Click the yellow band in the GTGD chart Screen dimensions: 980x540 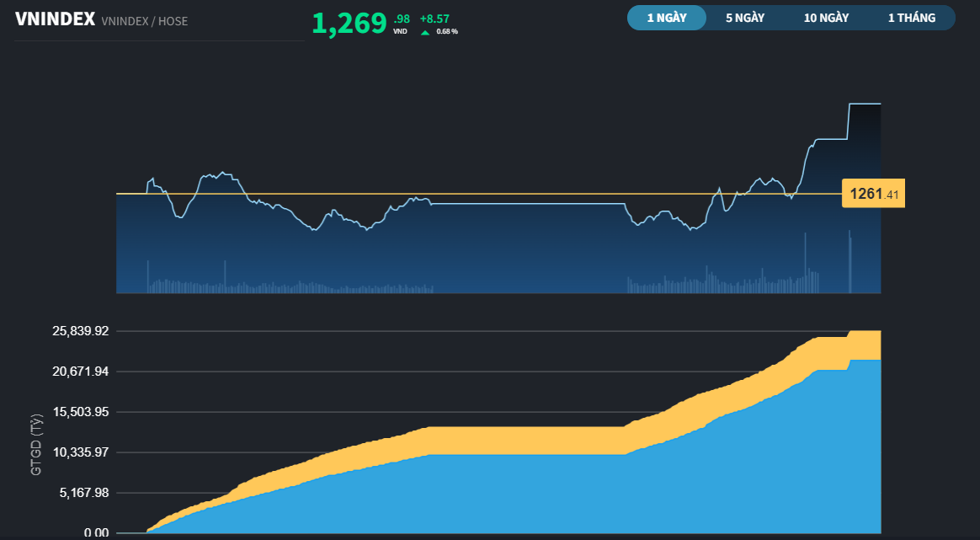click(x=522, y=441)
